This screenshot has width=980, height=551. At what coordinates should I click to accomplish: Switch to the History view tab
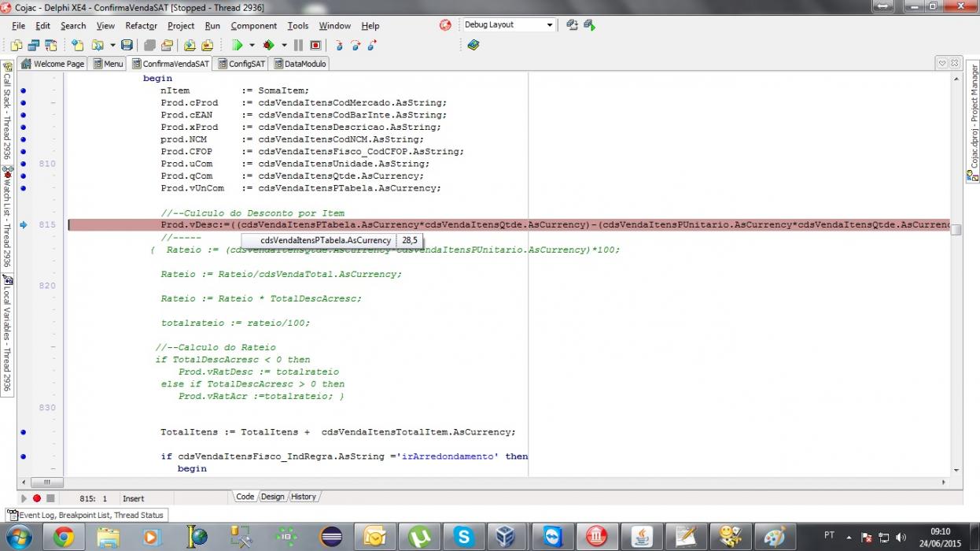pos(303,497)
